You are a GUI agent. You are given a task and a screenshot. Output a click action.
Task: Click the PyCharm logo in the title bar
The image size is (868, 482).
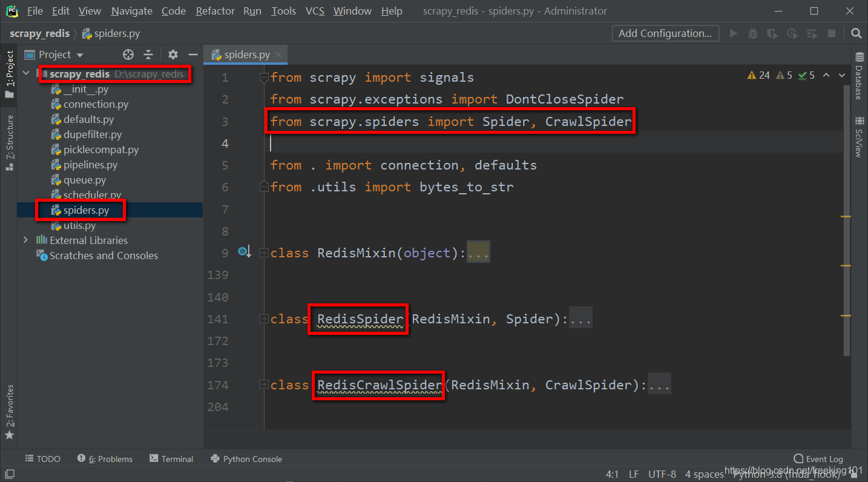pyautogui.click(x=12, y=11)
